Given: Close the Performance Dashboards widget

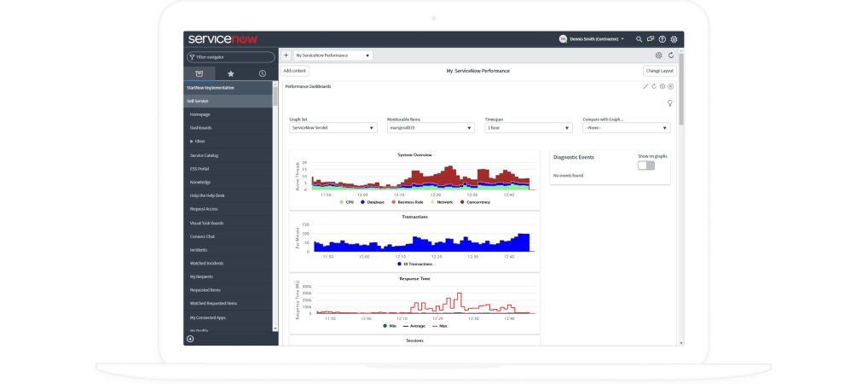Looking at the screenshot, I should point(670,86).
